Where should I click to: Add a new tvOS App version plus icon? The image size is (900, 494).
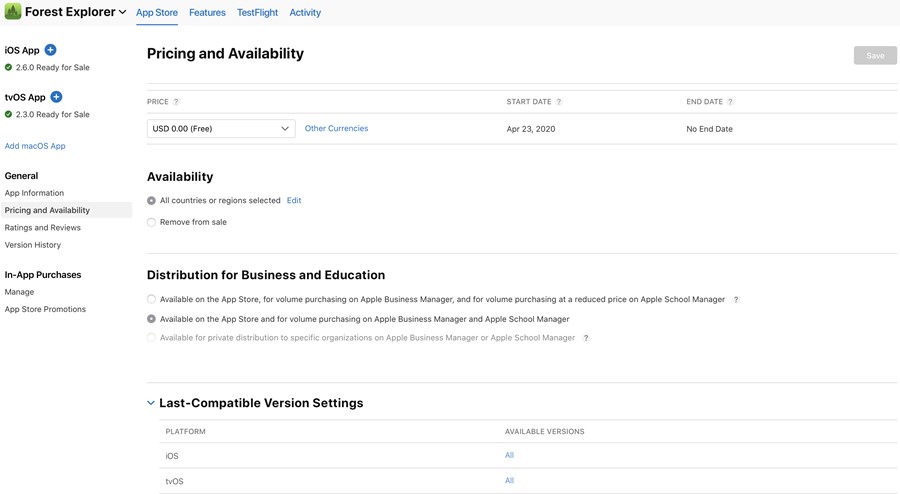coord(56,97)
